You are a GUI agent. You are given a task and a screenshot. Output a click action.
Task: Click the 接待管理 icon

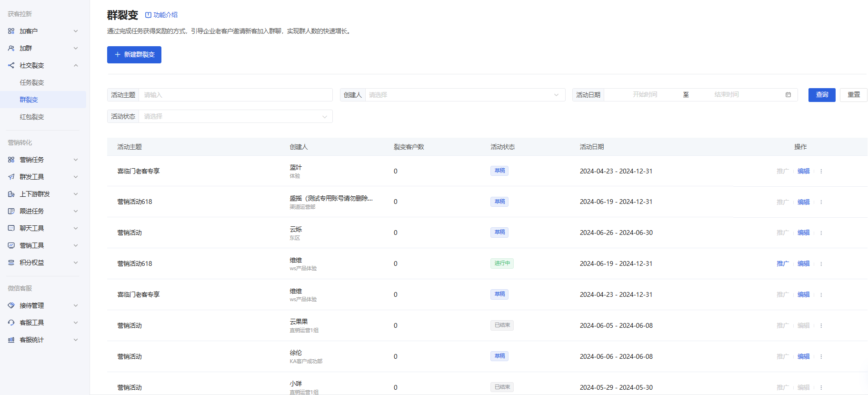click(x=11, y=305)
